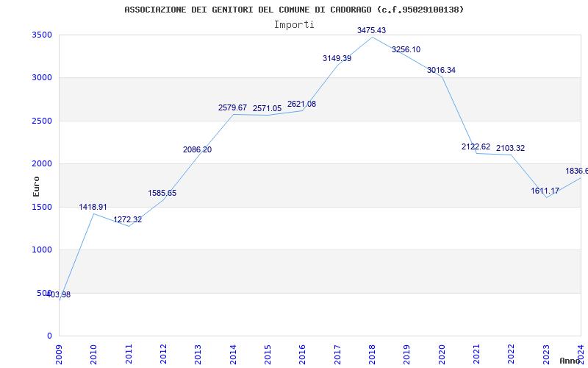Click x-axis year 2023
Image resolution: width=588 pixels, height=368 pixels.
(x=546, y=354)
